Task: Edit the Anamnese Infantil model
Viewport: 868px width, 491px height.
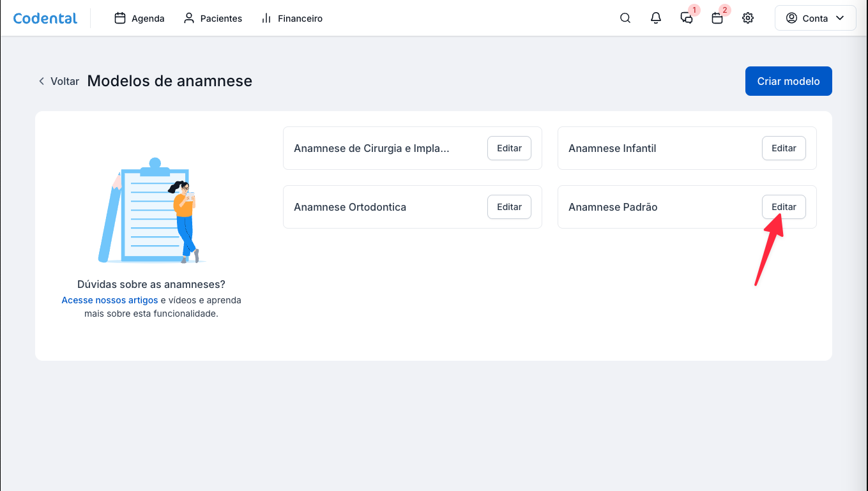Action: 784,148
